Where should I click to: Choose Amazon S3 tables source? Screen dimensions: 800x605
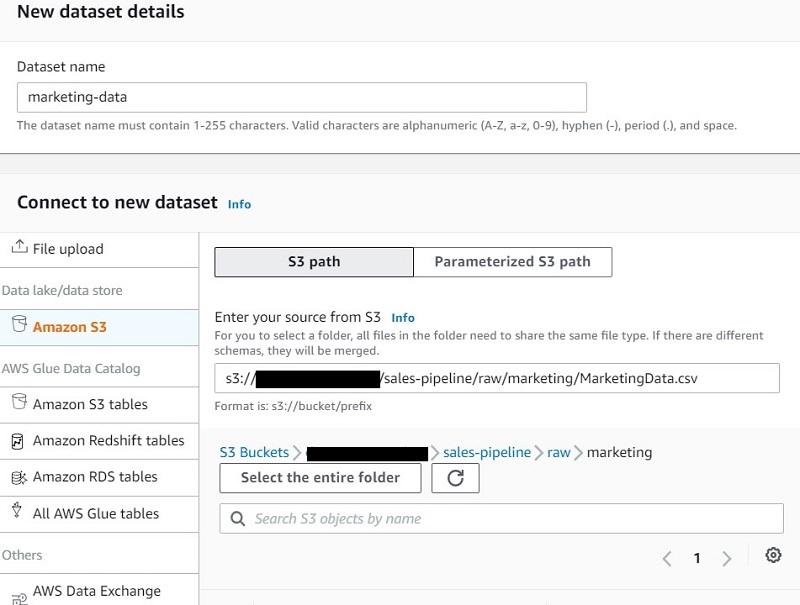[x=99, y=405]
